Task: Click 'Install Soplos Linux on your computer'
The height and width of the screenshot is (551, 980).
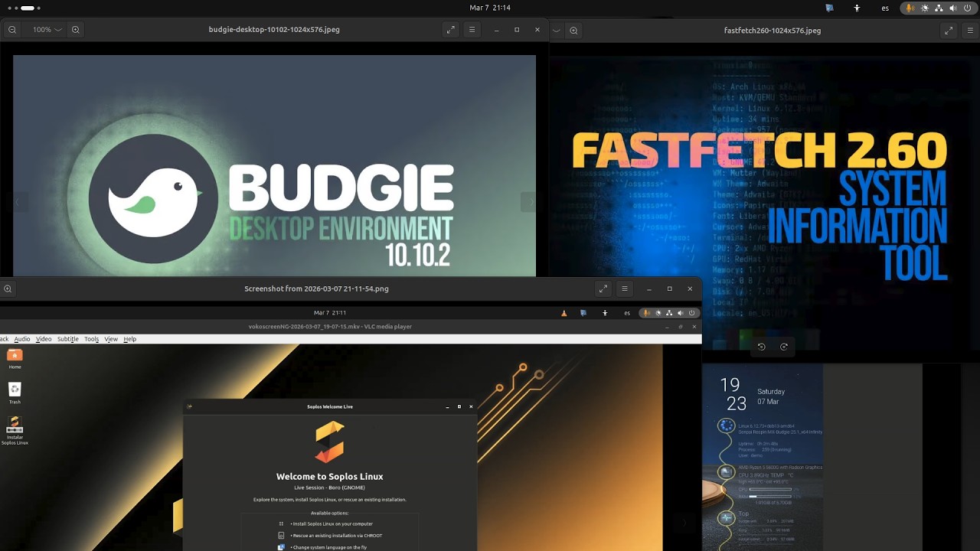Action: point(332,524)
